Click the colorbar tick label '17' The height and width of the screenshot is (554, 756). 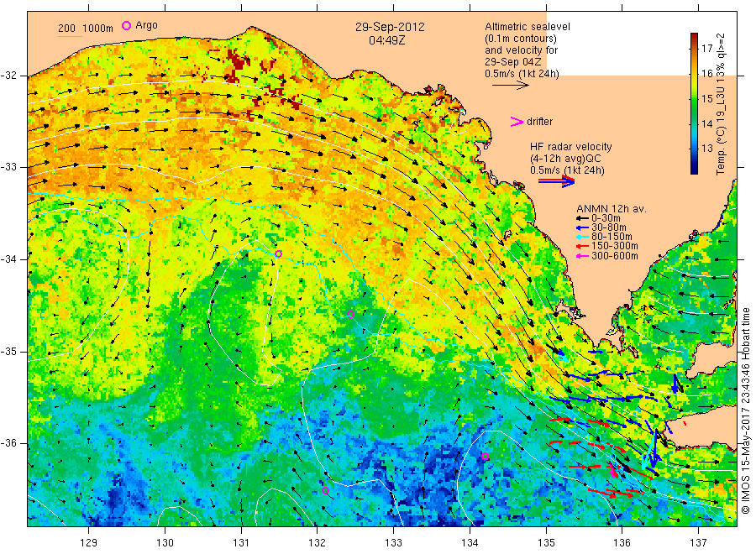point(706,48)
